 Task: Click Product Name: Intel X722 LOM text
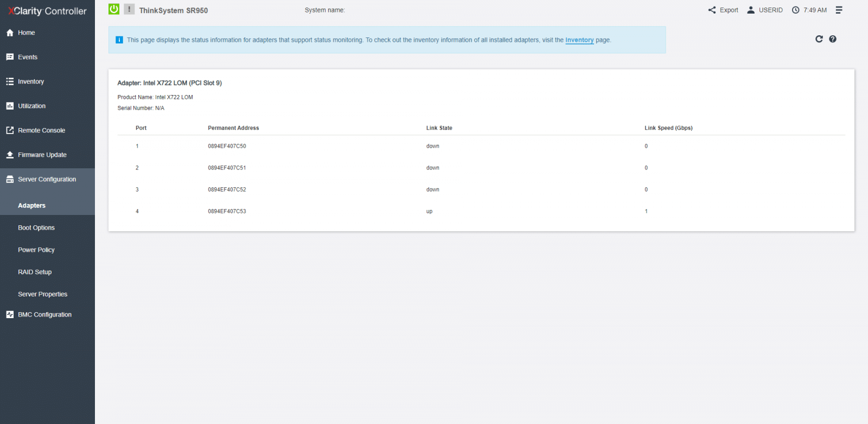click(x=155, y=97)
